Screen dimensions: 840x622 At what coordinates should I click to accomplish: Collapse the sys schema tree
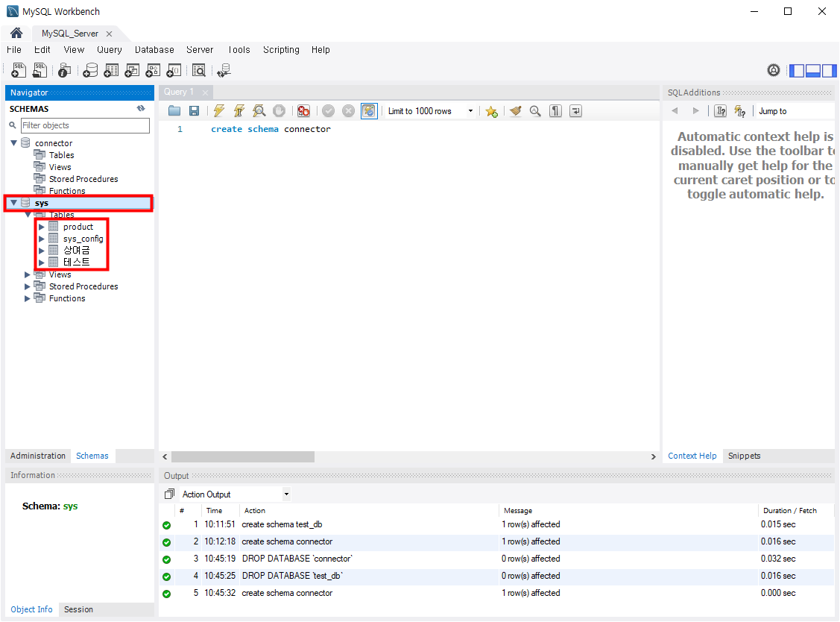14,203
